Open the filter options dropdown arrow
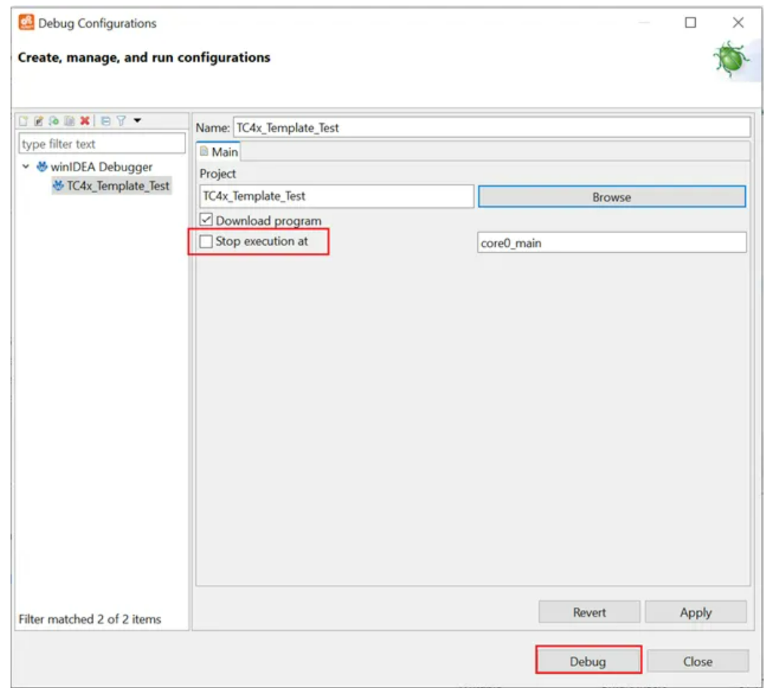This screenshot has height=700, width=784. pos(138,121)
